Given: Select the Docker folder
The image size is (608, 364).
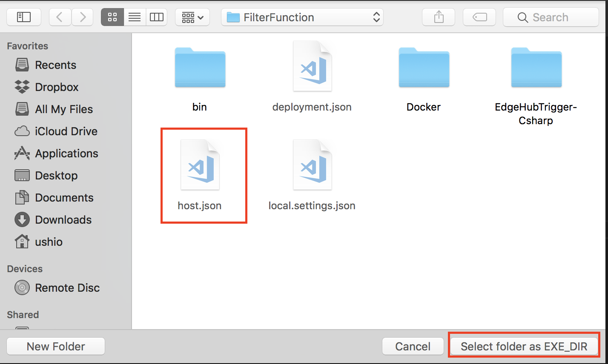Looking at the screenshot, I should point(424,79).
